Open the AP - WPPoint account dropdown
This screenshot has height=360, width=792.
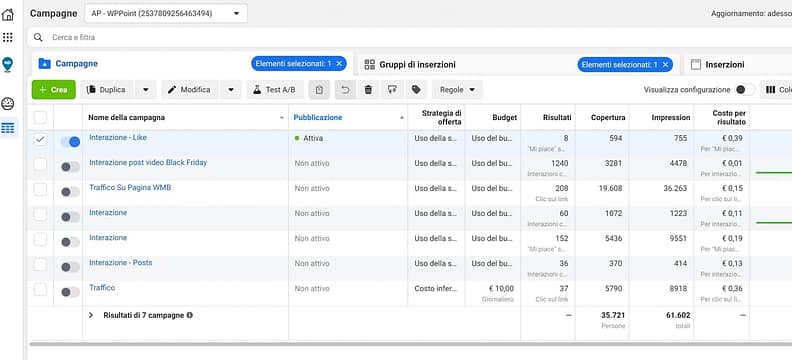coord(166,14)
